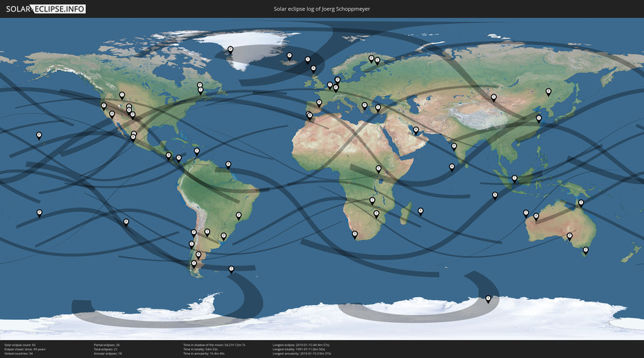Select the marker in the northwestern United States
The width and height of the screenshot is (644, 358).
tap(122, 95)
